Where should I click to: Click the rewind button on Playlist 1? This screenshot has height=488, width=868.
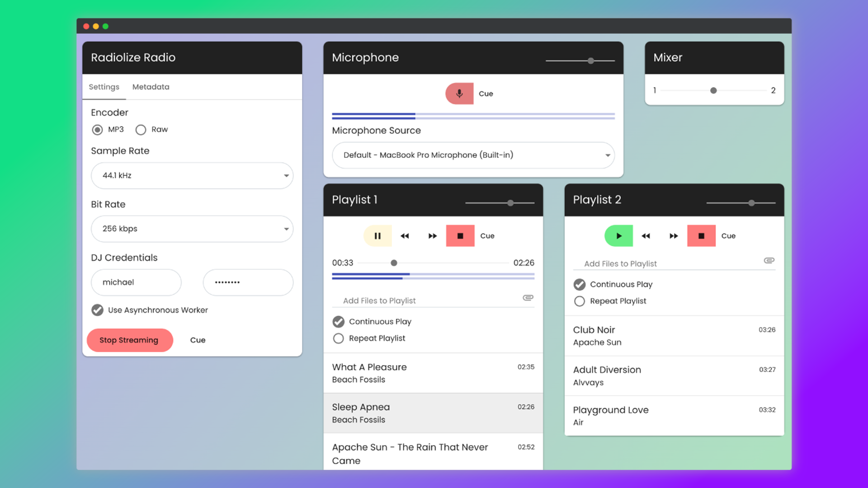coord(405,235)
